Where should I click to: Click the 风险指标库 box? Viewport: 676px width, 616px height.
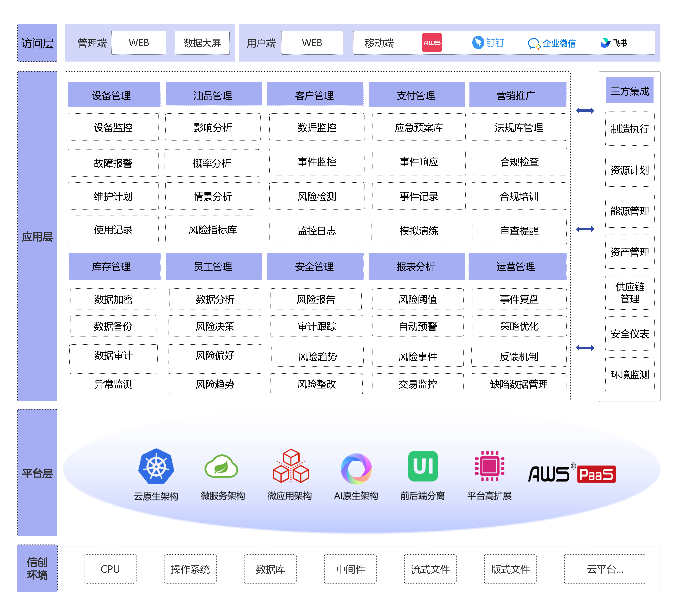click(x=213, y=229)
